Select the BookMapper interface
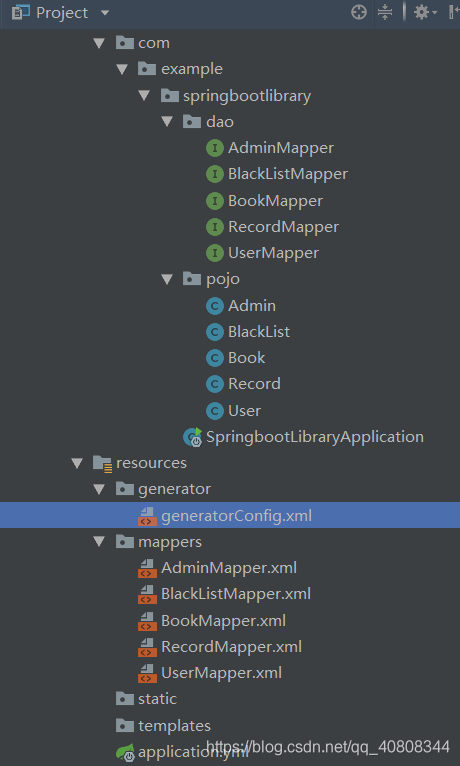 click(x=275, y=201)
